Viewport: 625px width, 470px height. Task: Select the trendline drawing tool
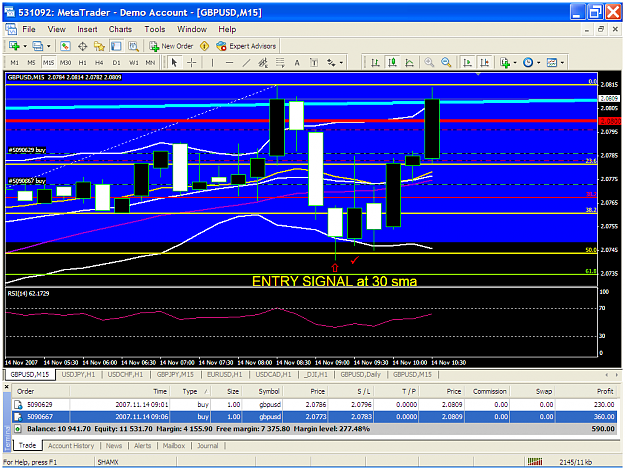coord(246,63)
